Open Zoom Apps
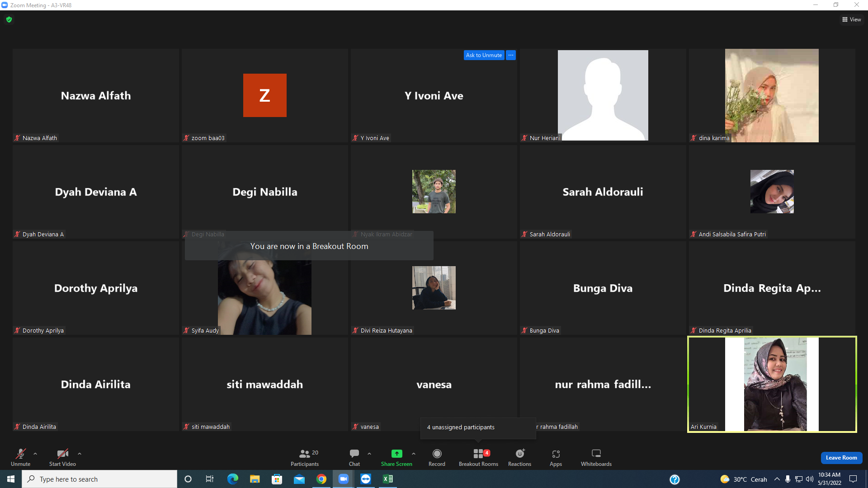The width and height of the screenshot is (868, 488). click(556, 457)
